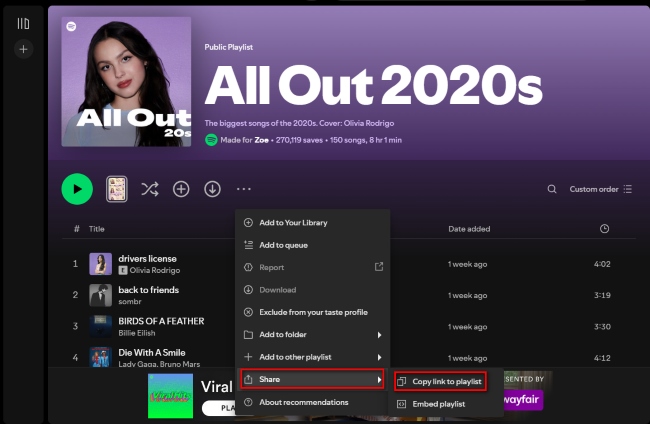
Task: Open Die With A Smile track
Action: tap(152, 353)
